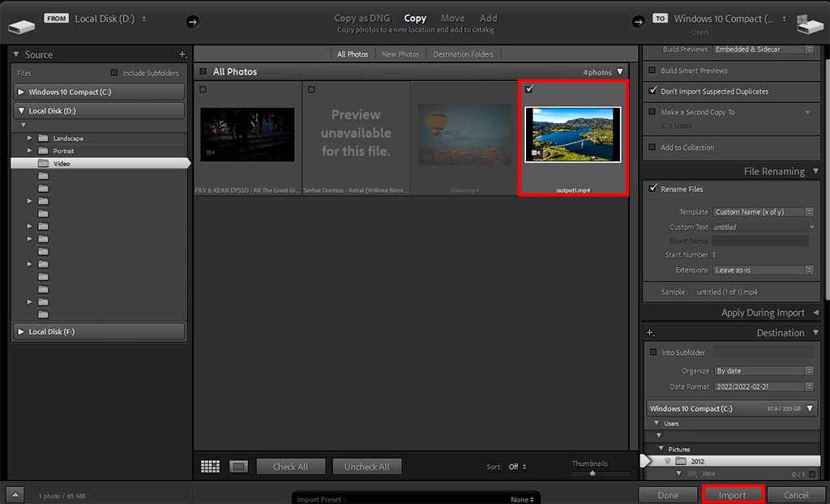Select Copy as DNG mode
830x504 pixels.
[362, 18]
